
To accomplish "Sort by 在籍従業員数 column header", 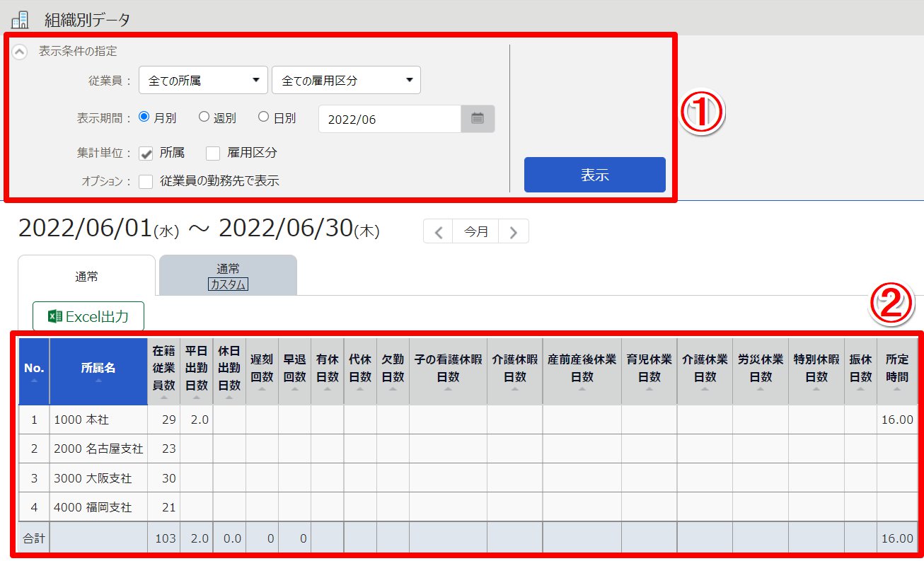I will 164,371.
